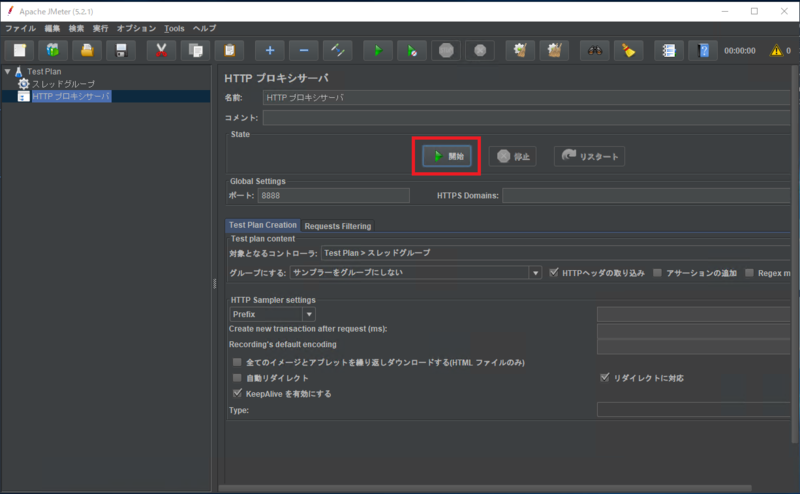Click the Reset Search toolbar icon

(629, 51)
